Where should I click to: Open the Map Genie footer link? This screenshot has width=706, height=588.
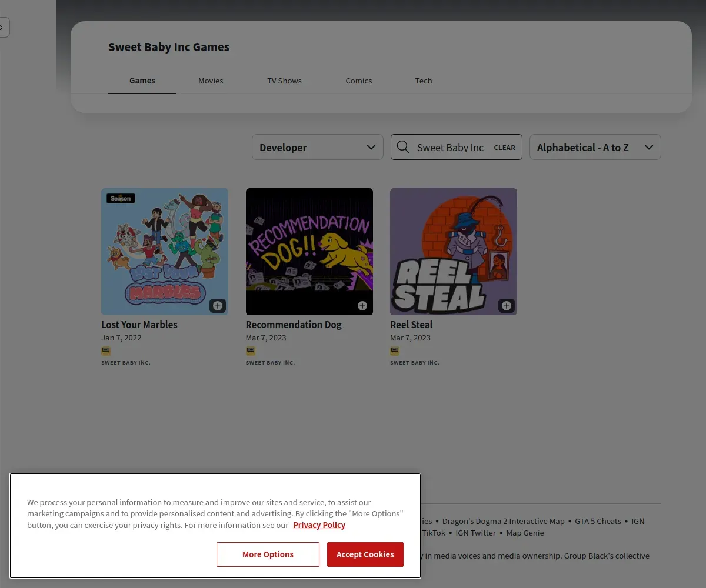point(525,533)
